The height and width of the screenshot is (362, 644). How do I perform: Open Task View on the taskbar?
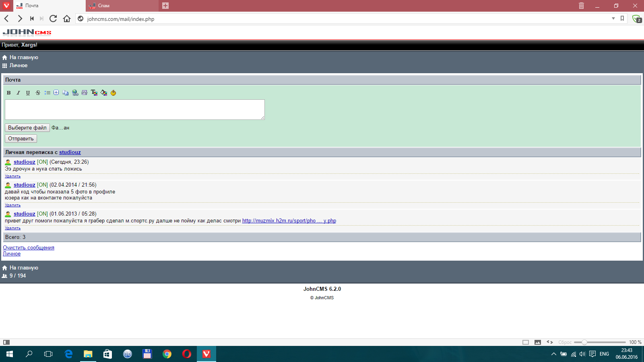click(x=48, y=354)
